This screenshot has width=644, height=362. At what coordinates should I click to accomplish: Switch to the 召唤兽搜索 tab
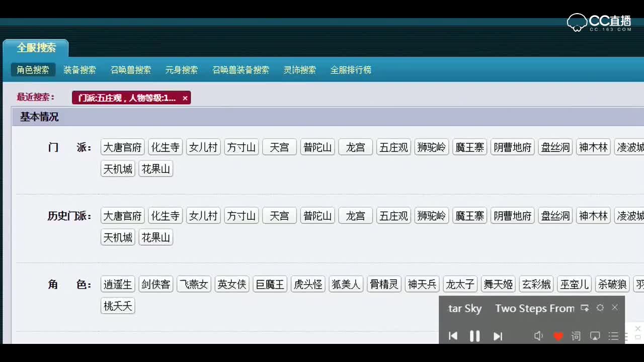(x=130, y=70)
